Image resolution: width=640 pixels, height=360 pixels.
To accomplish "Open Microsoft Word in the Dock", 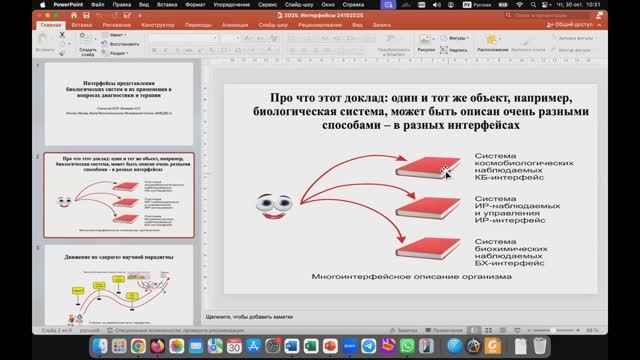I will 292,346.
